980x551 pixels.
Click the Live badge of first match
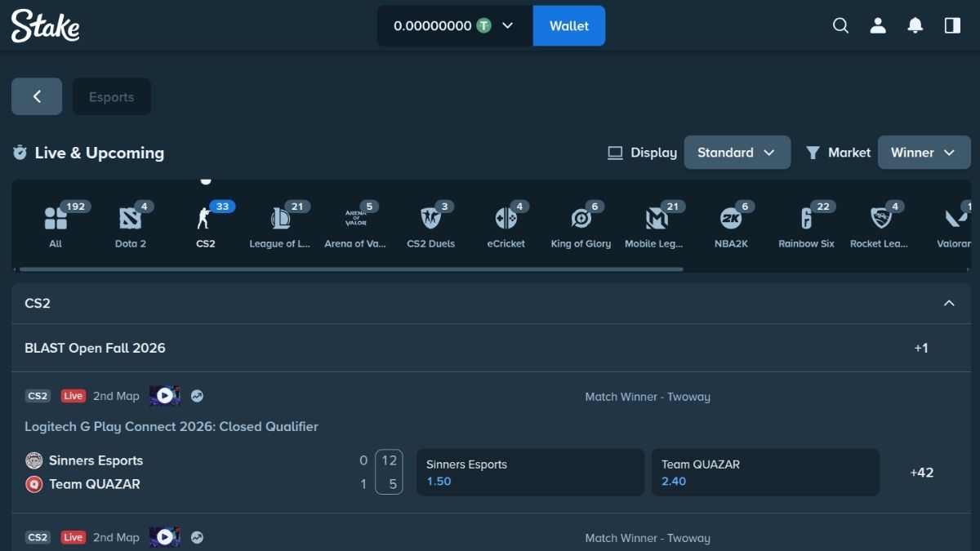tap(73, 396)
